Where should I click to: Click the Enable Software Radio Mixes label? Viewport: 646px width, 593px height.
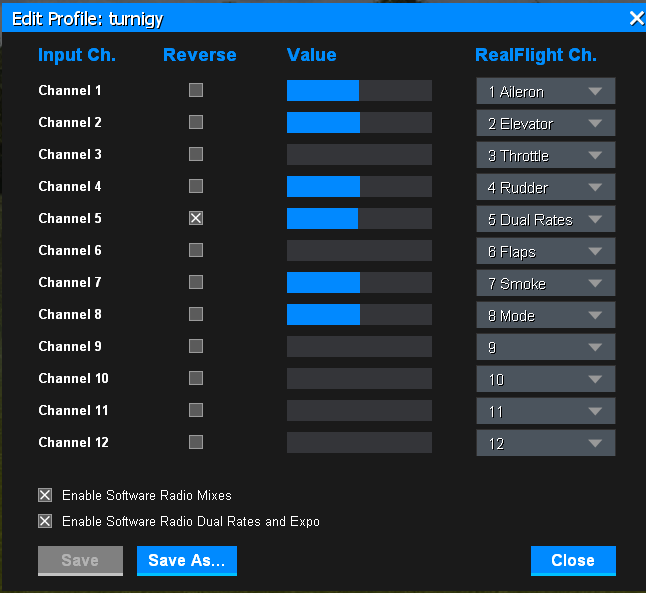coord(147,495)
